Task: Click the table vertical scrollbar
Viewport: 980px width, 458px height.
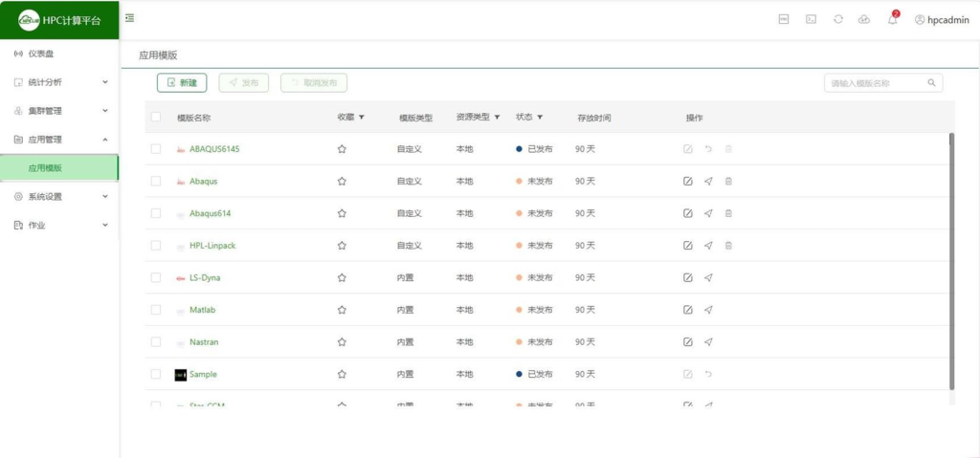Action: (952, 261)
